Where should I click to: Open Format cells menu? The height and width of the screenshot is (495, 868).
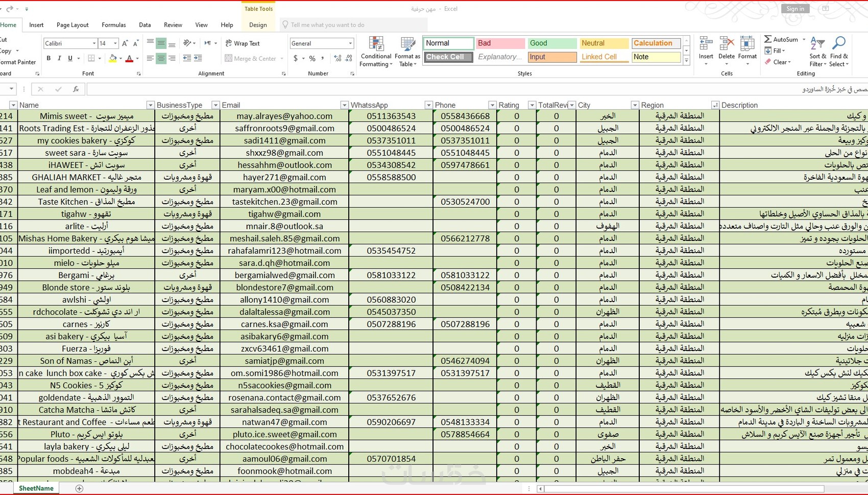point(748,51)
